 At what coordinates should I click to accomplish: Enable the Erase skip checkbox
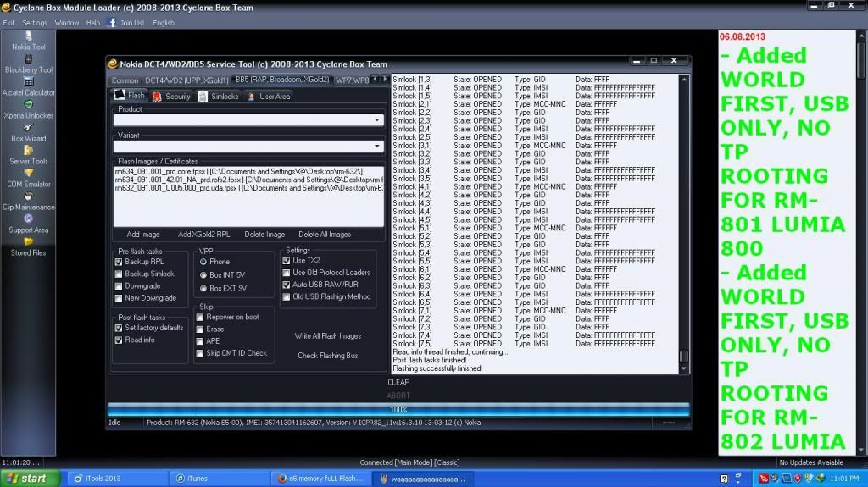(x=200, y=329)
